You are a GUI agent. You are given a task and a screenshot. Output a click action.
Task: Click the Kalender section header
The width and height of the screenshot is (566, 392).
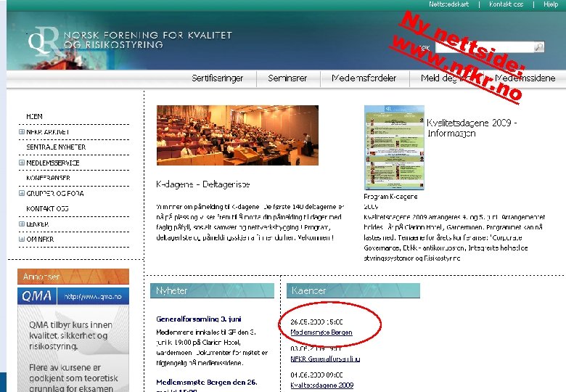pos(353,290)
